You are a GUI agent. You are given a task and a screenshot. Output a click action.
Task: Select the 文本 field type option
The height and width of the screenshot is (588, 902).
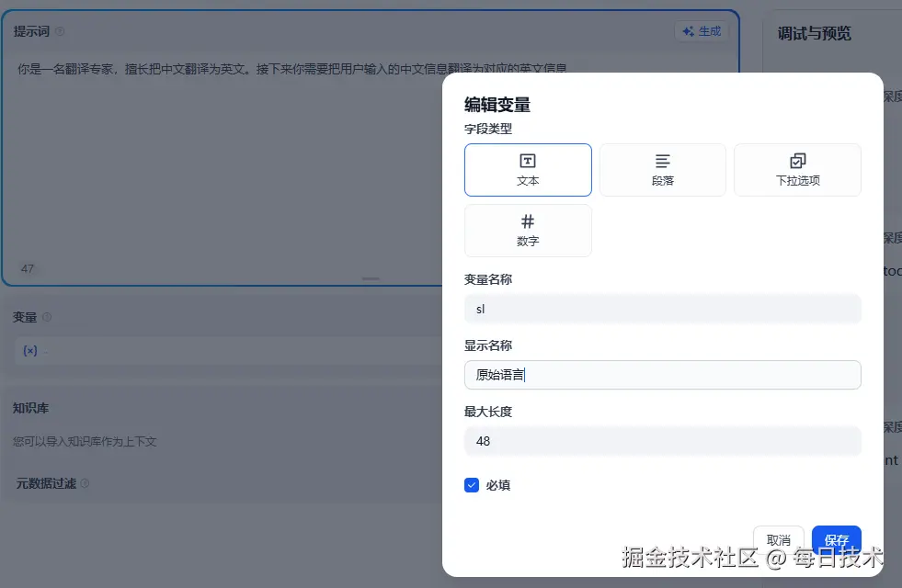pos(528,170)
